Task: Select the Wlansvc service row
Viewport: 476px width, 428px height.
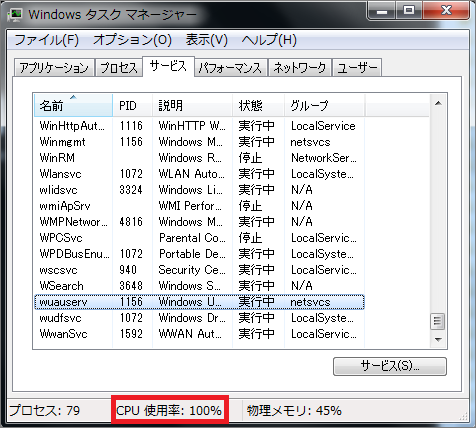Action: 199,174
